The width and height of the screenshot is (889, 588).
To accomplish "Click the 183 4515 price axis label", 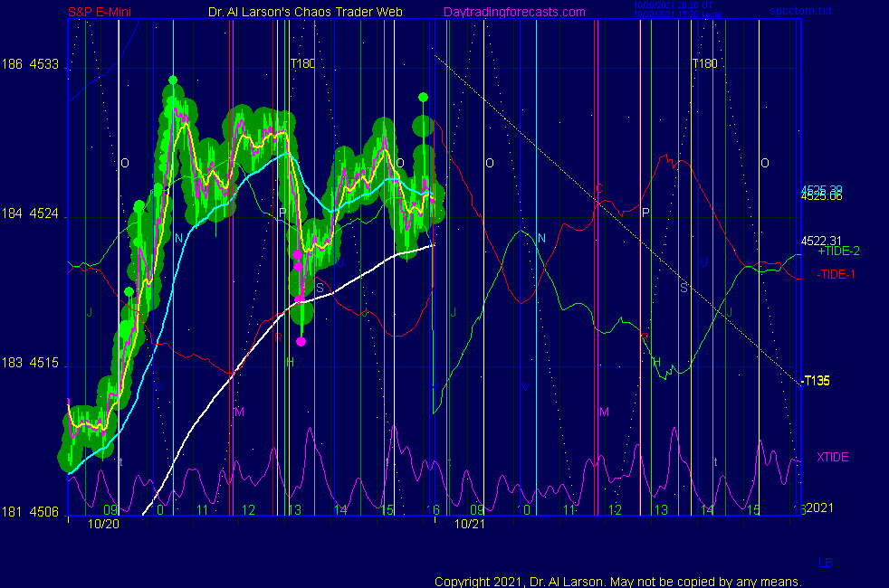I will click(31, 363).
